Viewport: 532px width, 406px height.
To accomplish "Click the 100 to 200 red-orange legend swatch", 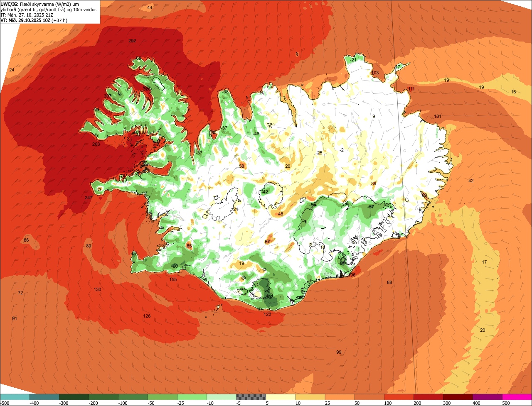I will click(x=398, y=397).
